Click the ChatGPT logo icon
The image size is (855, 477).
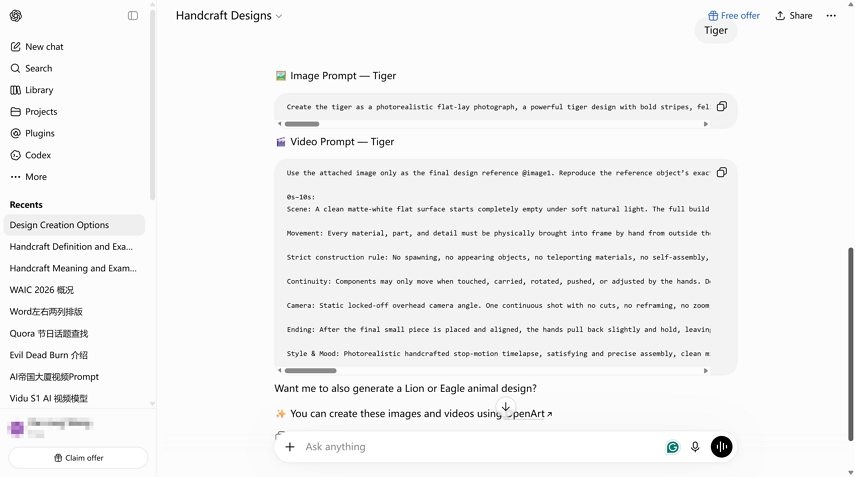[16, 16]
